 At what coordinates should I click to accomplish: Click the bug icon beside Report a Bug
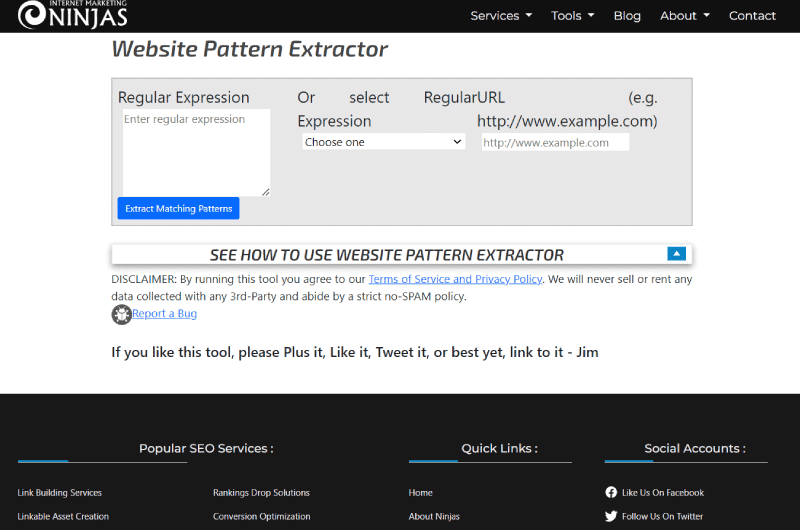tap(121, 314)
